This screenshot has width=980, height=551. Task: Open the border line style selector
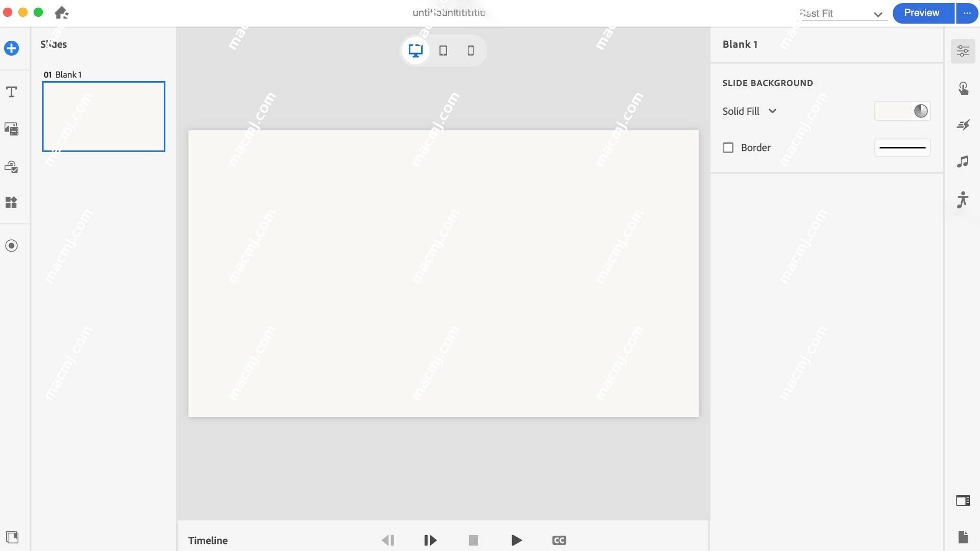902,148
